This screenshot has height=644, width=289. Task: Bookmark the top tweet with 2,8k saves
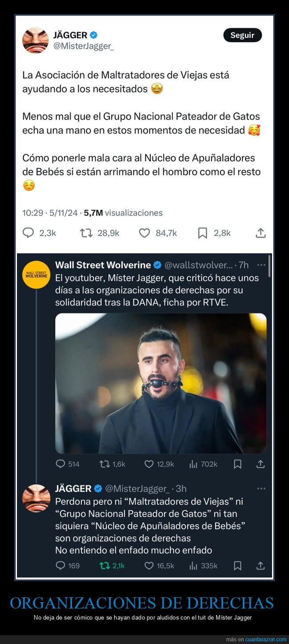pos(202,233)
